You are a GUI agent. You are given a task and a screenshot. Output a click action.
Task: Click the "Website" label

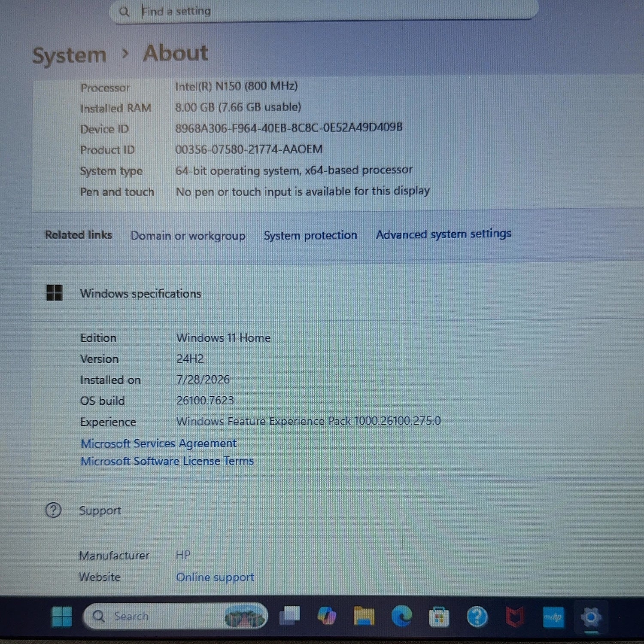(100, 577)
